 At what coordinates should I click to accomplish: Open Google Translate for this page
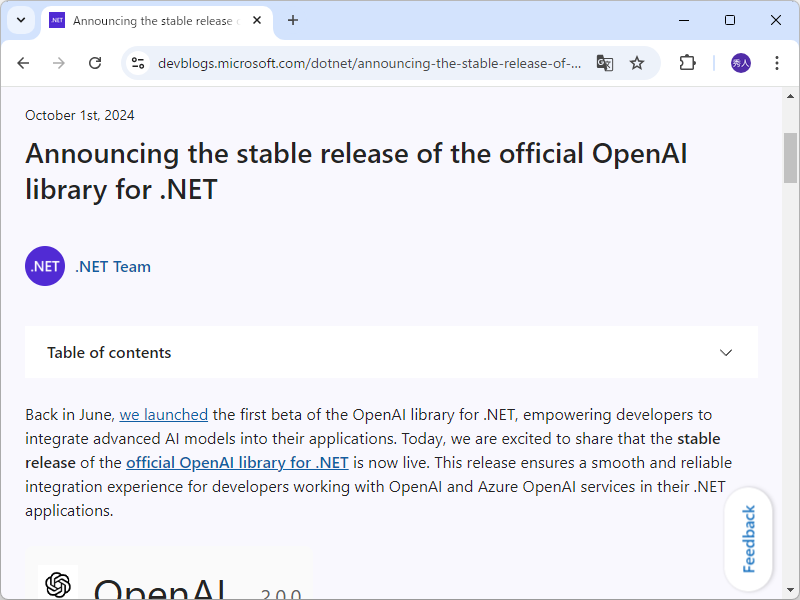(x=604, y=62)
